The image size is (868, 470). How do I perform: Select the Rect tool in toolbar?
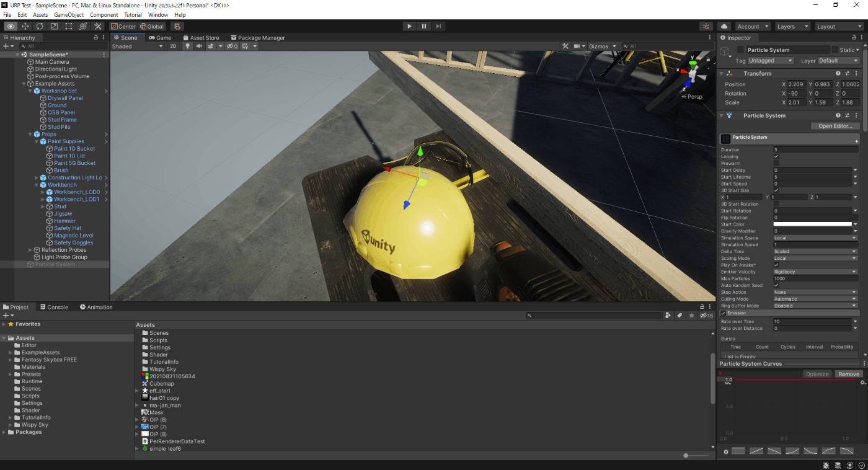click(68, 26)
